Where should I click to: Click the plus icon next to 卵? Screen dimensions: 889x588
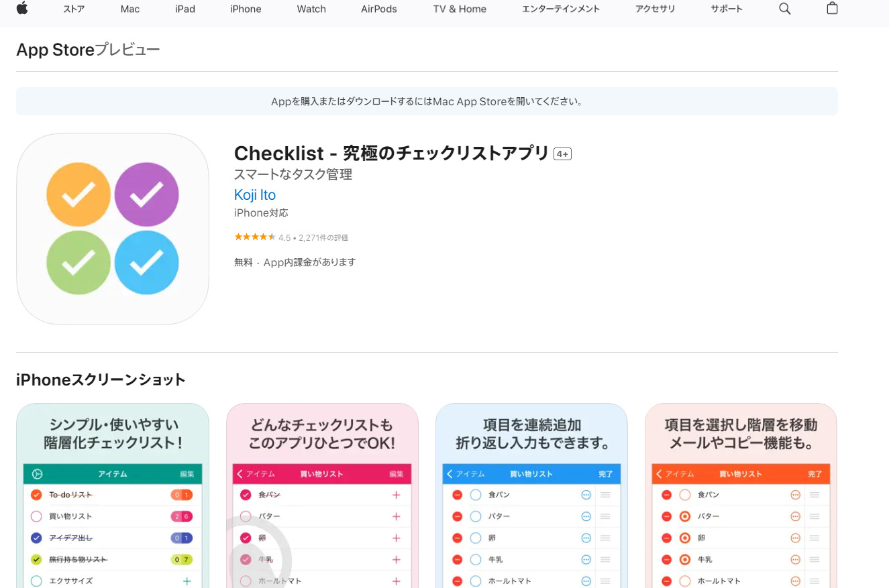pyautogui.click(x=397, y=538)
